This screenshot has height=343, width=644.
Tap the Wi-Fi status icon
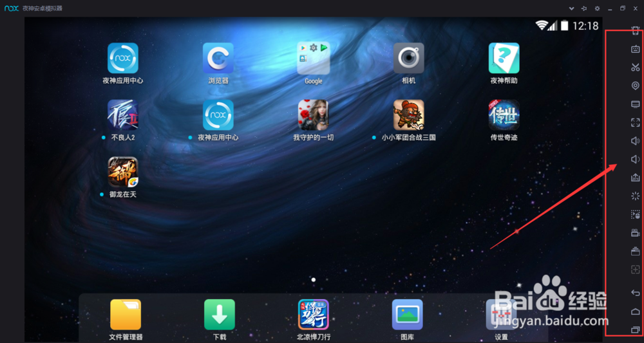point(542,25)
